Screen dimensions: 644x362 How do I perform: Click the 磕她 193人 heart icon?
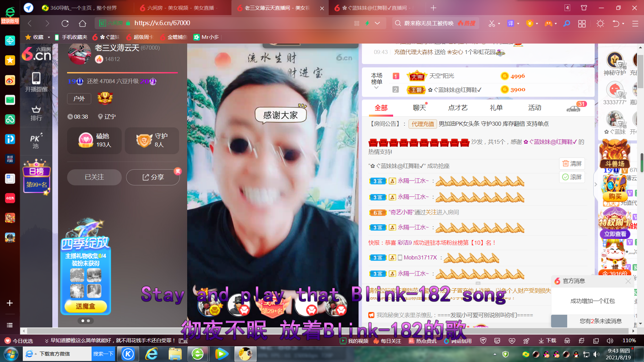pyautogui.click(x=86, y=140)
